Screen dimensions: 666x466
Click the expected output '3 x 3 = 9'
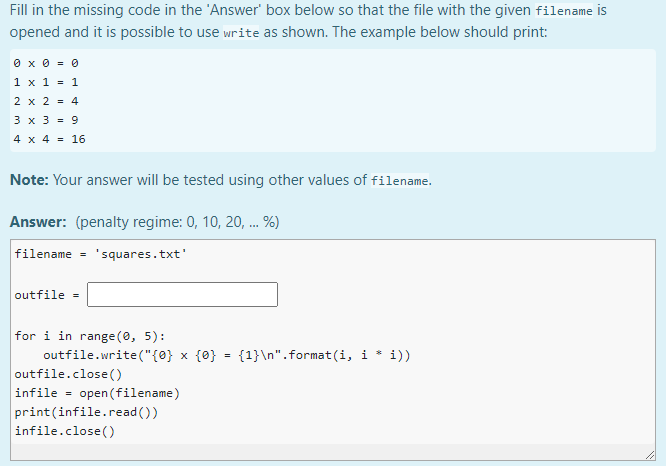coord(46,120)
